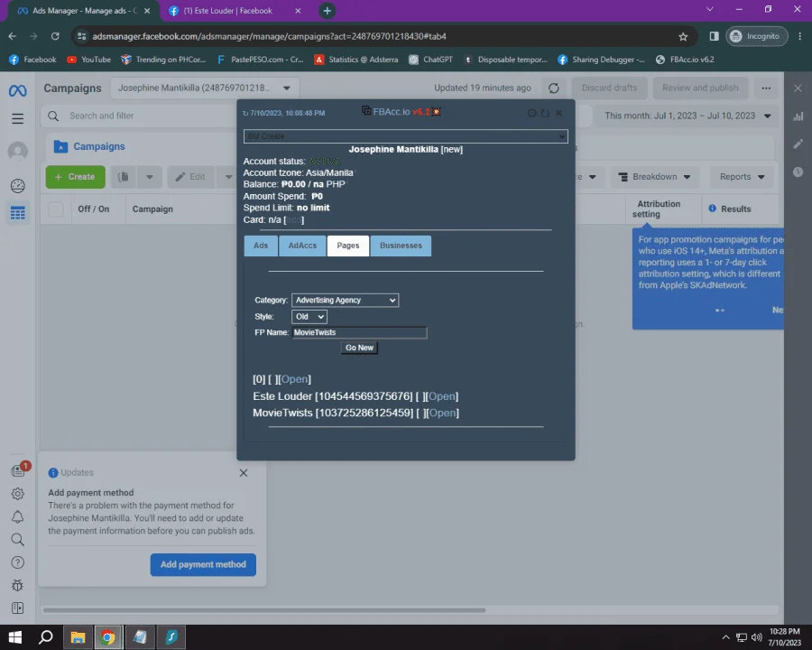Click the bug report icon
Viewport: 812px width, 650px height.
click(x=18, y=585)
